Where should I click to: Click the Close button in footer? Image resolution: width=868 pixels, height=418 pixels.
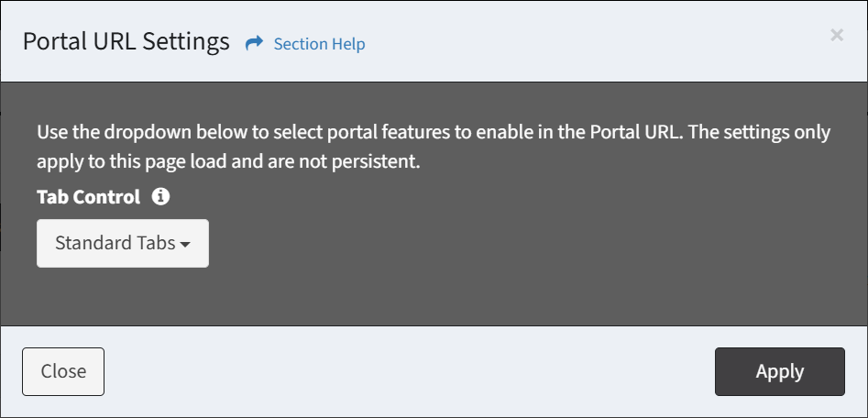point(63,371)
